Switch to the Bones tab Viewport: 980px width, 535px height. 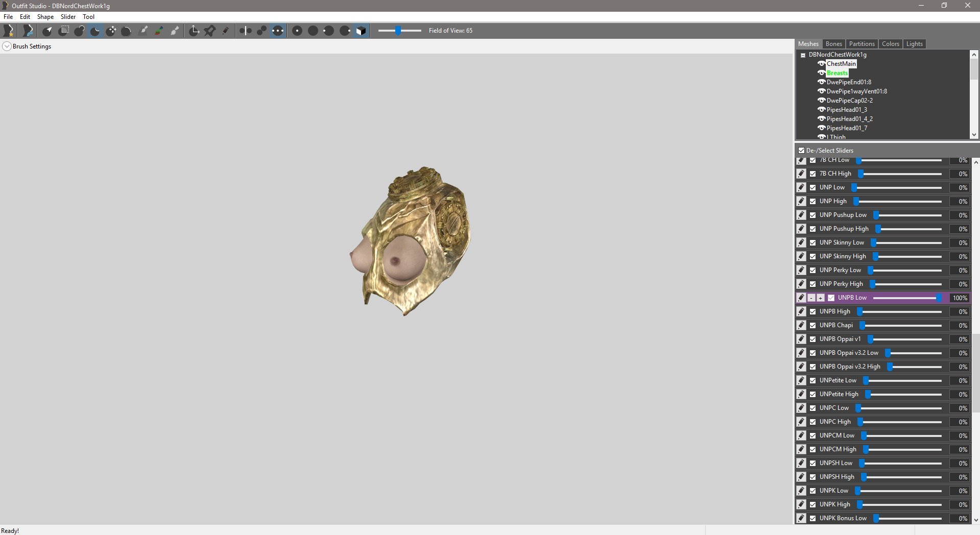[833, 44]
